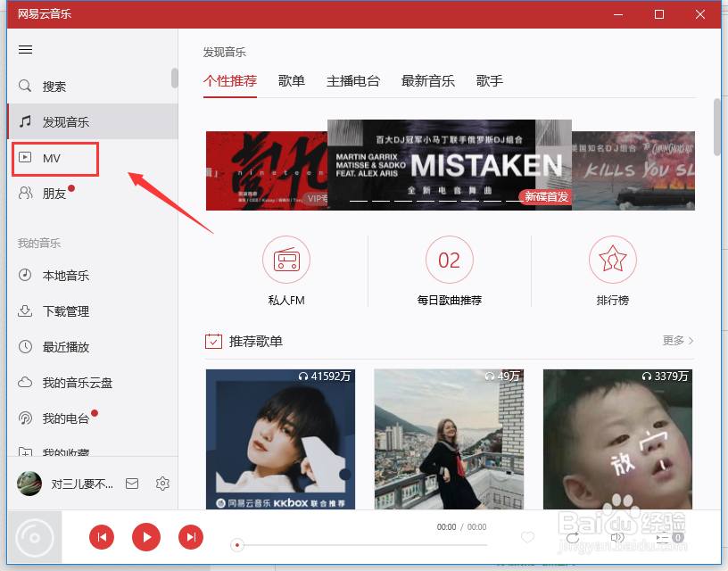Switch to 个性推荐 tab
The width and height of the screenshot is (728, 571).
[230, 81]
